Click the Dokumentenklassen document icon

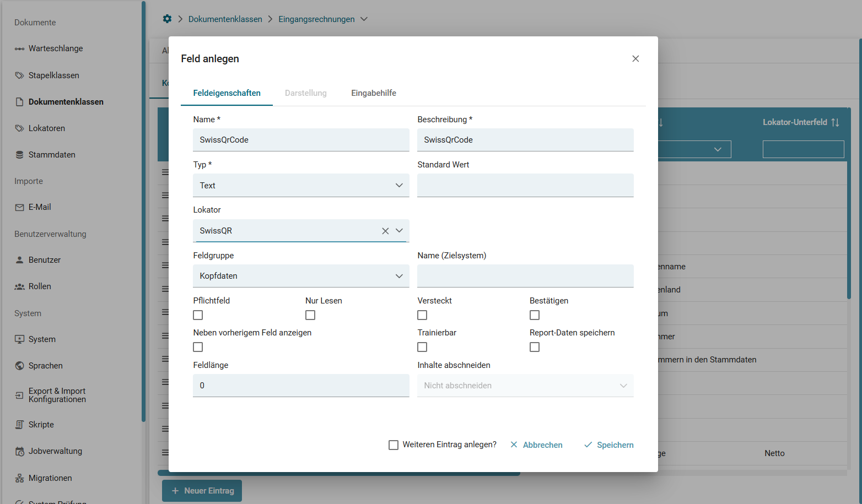click(19, 102)
